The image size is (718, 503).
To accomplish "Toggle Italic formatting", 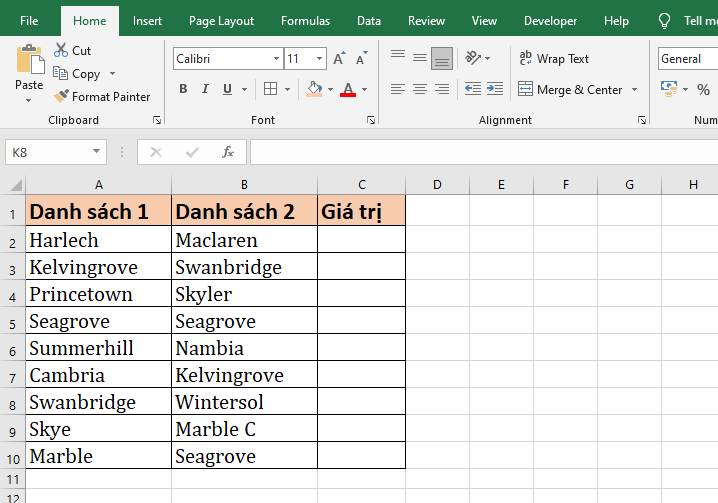I will (x=205, y=89).
